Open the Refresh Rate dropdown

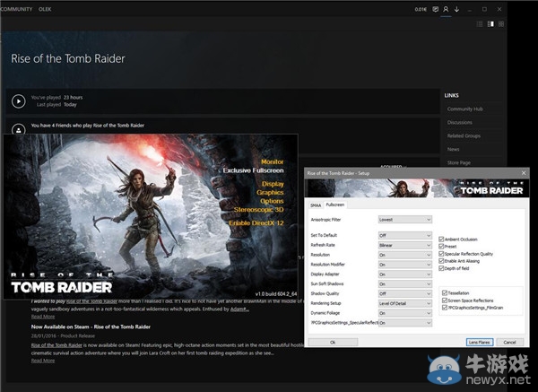pyautogui.click(x=405, y=245)
